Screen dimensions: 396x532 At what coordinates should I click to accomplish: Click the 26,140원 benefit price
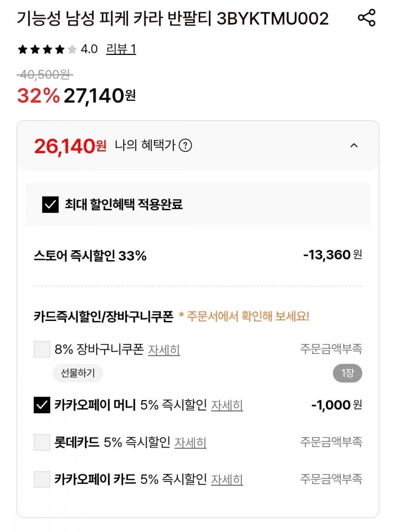tap(70, 146)
